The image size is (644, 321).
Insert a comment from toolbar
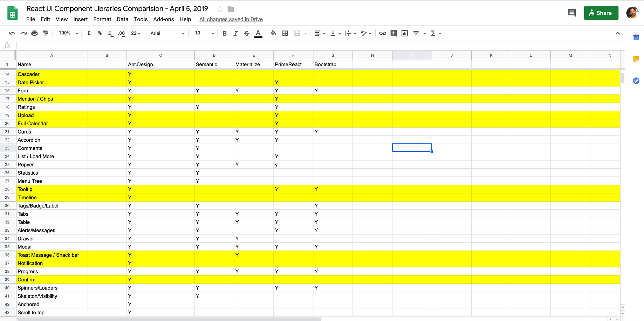[393, 33]
